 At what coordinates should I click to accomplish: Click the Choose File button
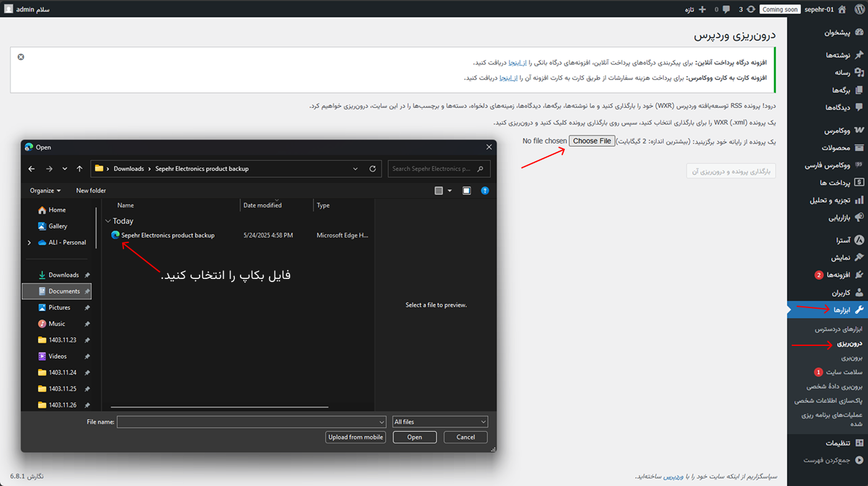tap(592, 141)
